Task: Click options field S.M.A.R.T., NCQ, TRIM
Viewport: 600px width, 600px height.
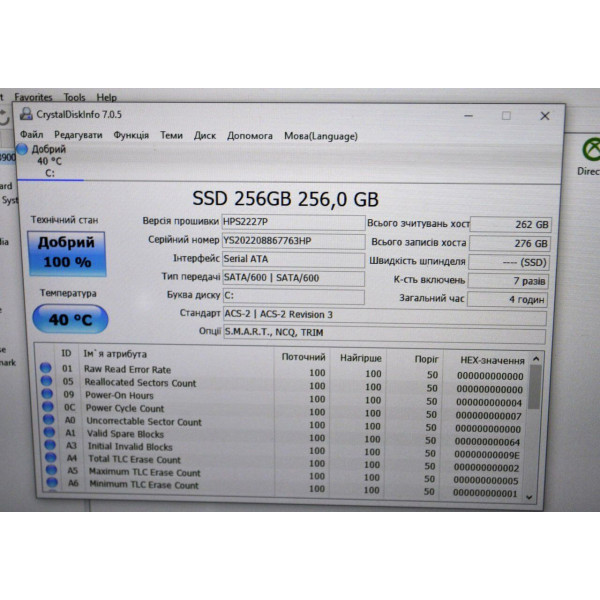Action: pos(384,334)
